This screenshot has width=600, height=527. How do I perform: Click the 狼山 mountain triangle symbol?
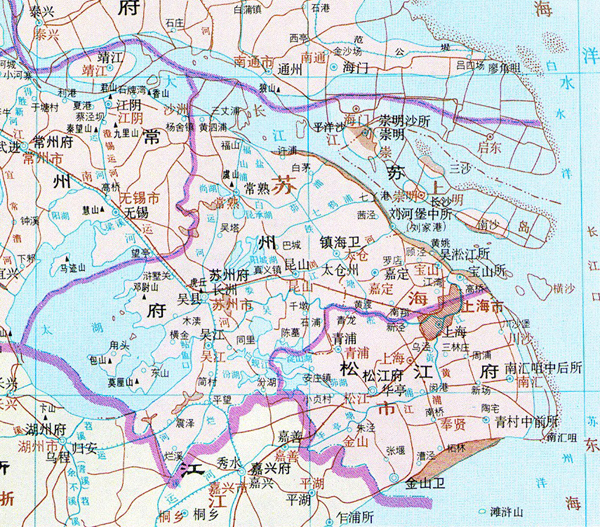coord(279,90)
